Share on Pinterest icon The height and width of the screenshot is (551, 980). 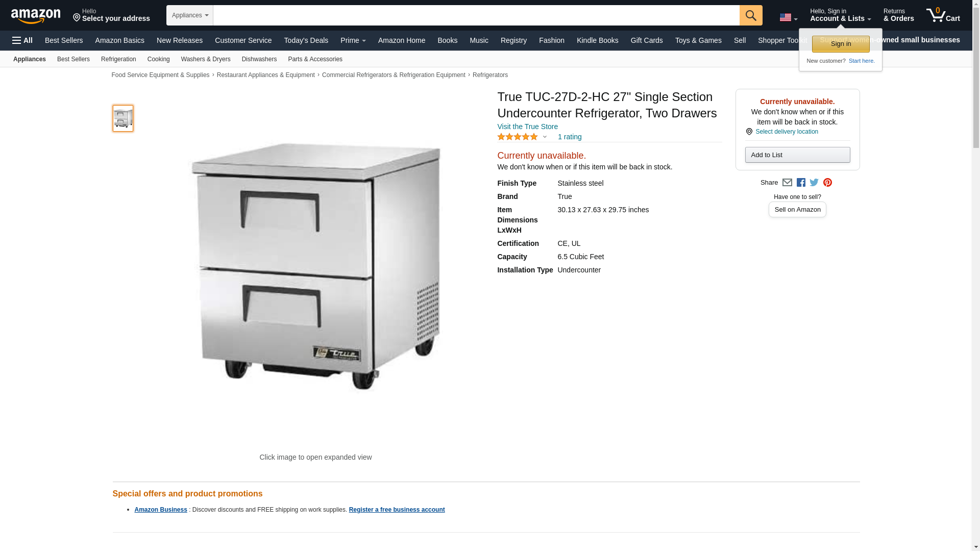[827, 183]
